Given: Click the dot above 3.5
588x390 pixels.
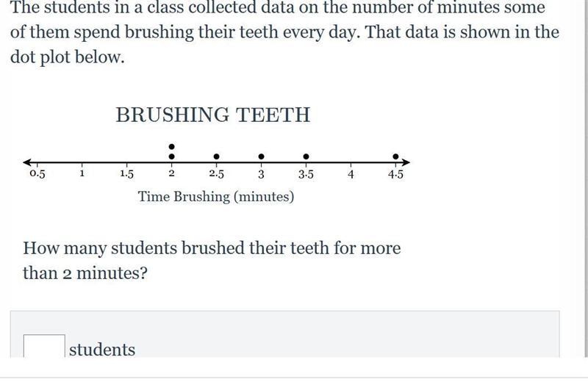Looking at the screenshot, I should [306, 156].
